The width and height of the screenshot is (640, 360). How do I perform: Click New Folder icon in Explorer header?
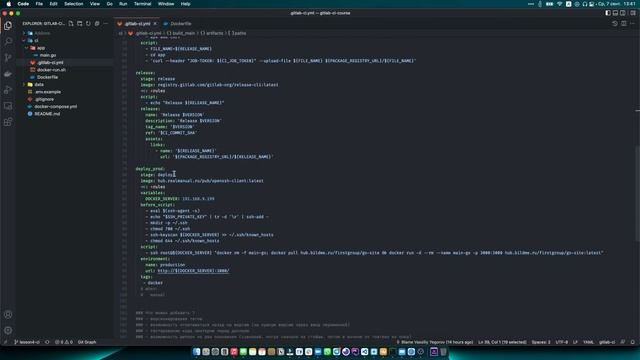(80, 24)
